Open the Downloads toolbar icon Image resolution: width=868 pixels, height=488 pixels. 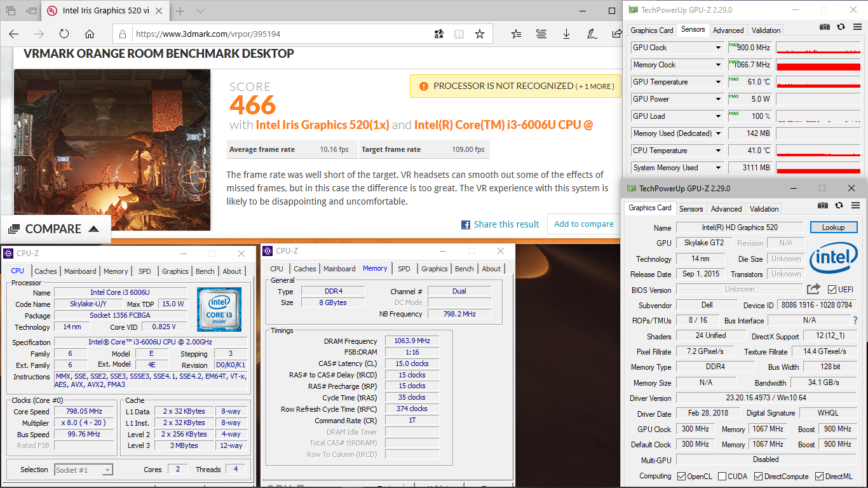pyautogui.click(x=566, y=34)
